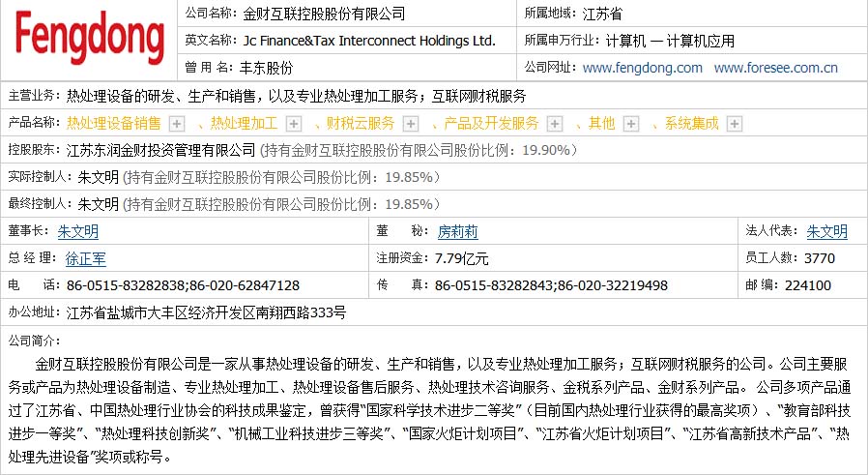Select the 财税云服务 product name
This screenshot has height=475, width=868.
pos(361,124)
